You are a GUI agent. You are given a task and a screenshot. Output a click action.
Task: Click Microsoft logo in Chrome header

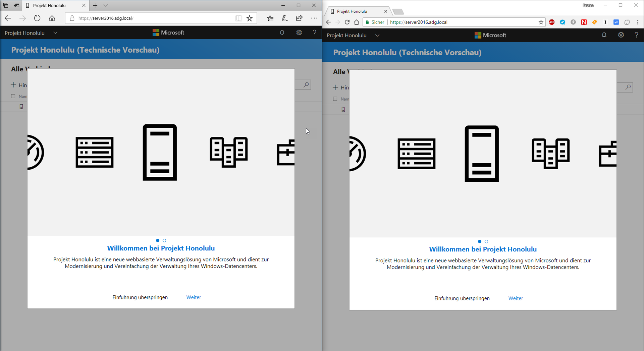pyautogui.click(x=490, y=35)
